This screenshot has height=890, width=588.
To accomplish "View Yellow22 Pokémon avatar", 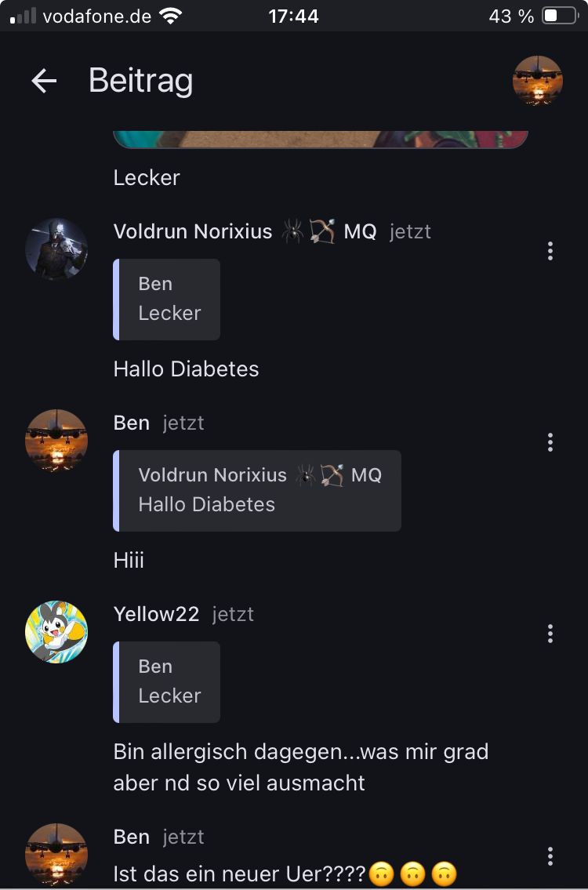I will (x=56, y=632).
